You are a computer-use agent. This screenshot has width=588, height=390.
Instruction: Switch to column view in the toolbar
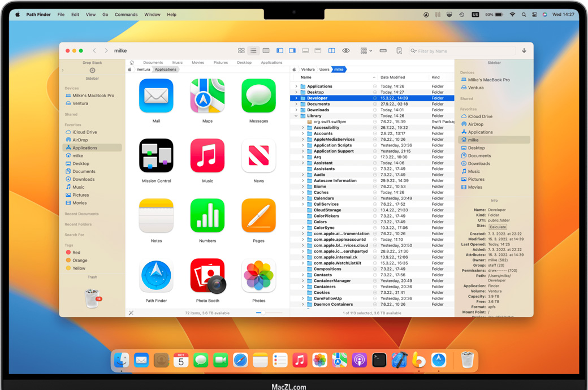coord(266,51)
